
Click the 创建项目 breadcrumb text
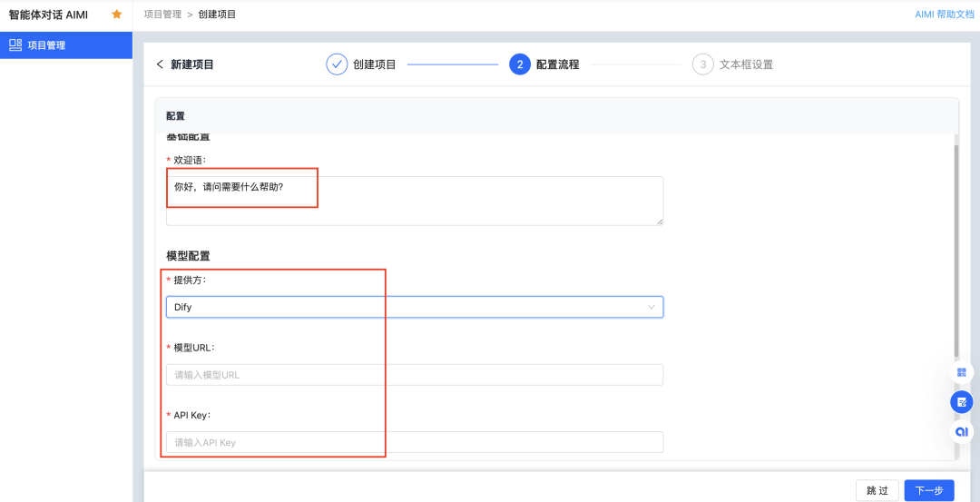click(217, 14)
